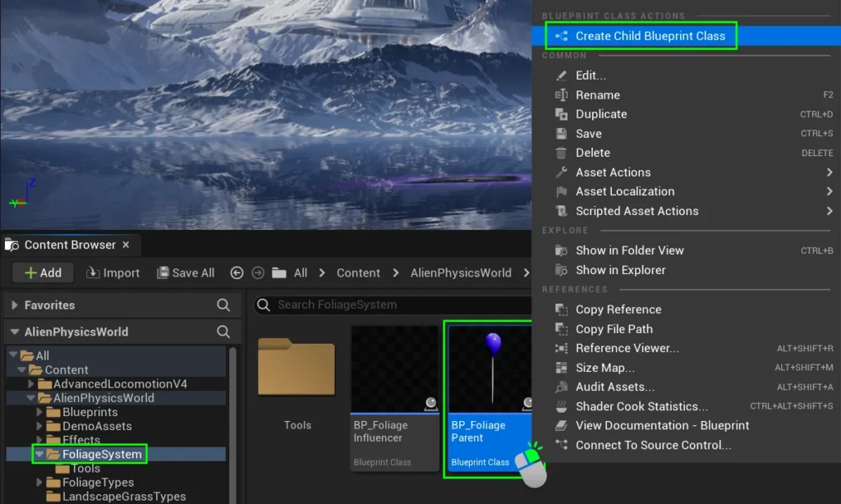Select Create Child Blueprint Class

point(650,36)
